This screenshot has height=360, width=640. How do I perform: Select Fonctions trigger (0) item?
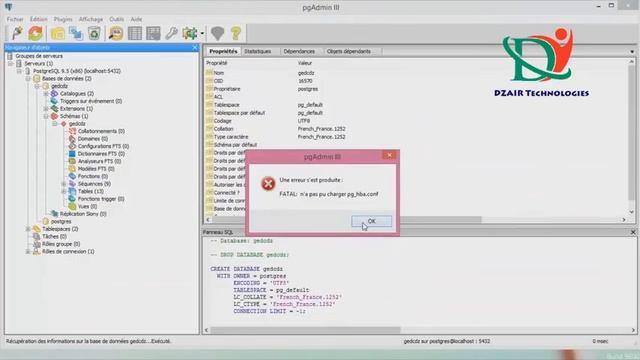point(101,199)
